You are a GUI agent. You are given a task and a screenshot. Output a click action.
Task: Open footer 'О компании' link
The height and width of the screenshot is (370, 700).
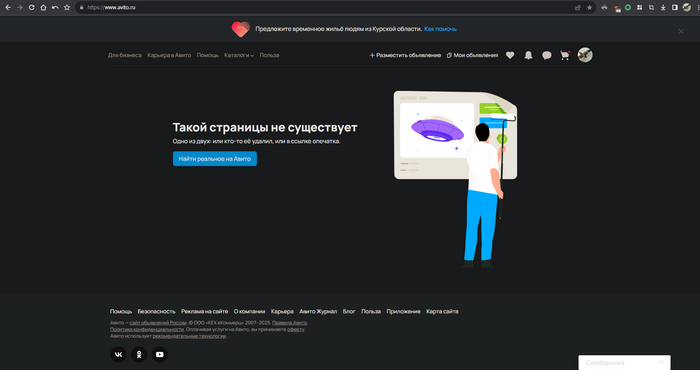pos(249,312)
